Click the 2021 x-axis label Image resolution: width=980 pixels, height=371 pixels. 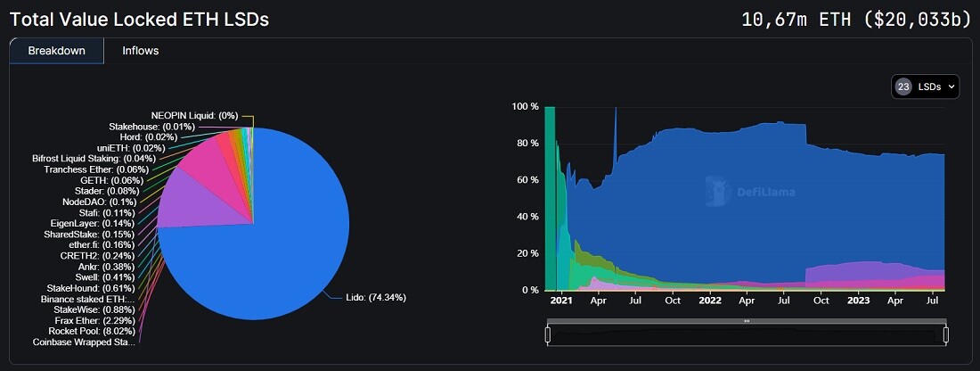pos(561,301)
